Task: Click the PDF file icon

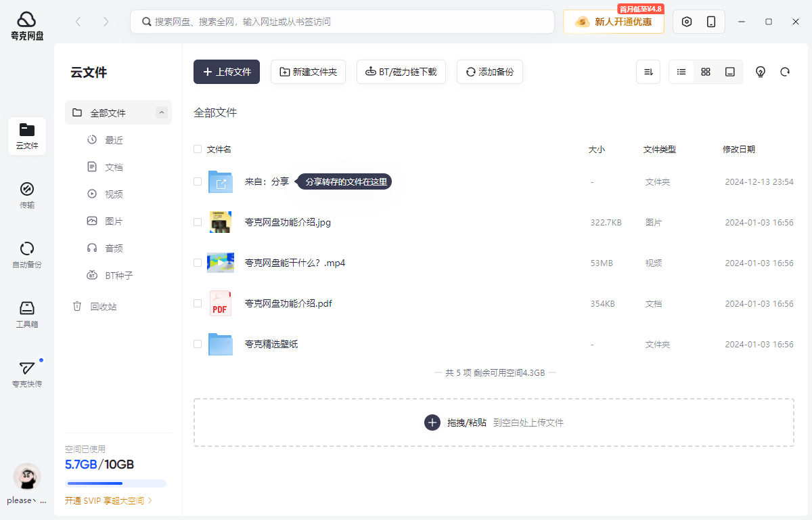Action: tap(221, 303)
